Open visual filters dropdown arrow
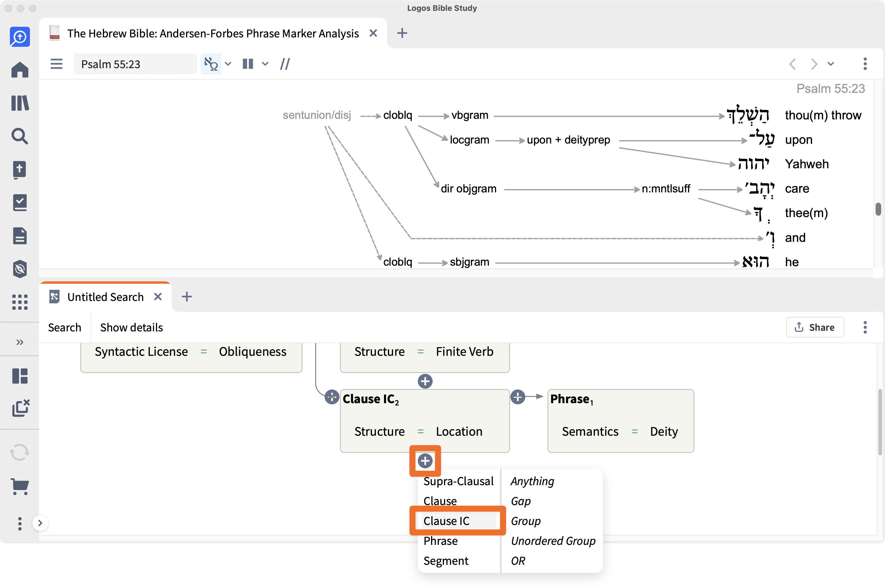The width and height of the screenshot is (885, 588). (265, 64)
